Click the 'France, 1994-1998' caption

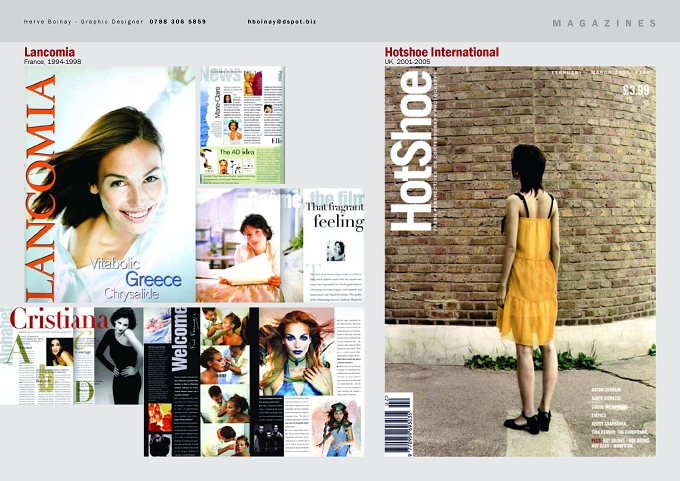click(52, 62)
